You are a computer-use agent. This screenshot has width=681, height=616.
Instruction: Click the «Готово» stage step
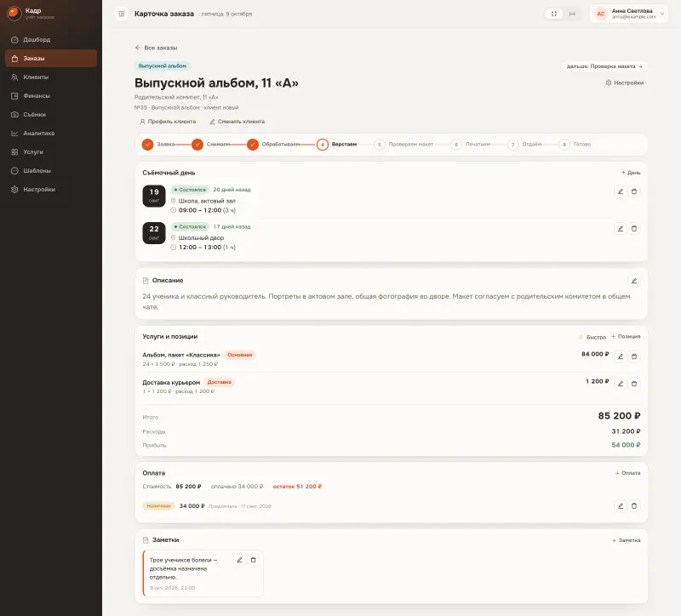point(575,144)
